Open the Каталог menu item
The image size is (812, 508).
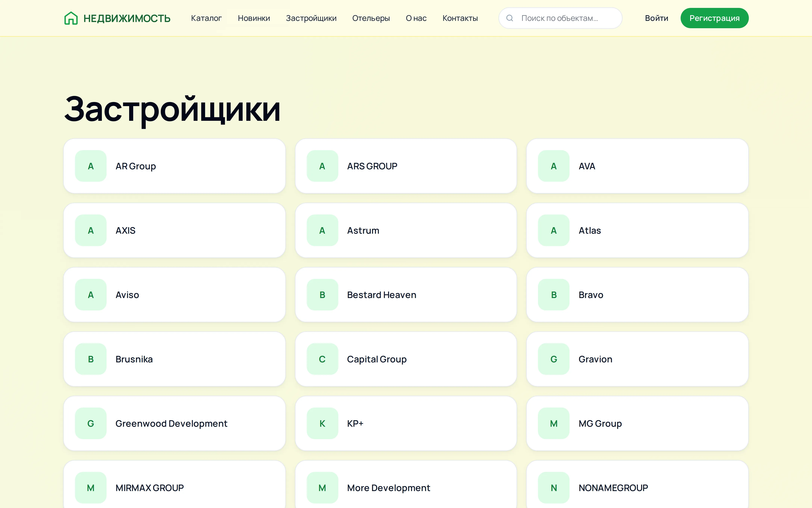click(x=206, y=18)
